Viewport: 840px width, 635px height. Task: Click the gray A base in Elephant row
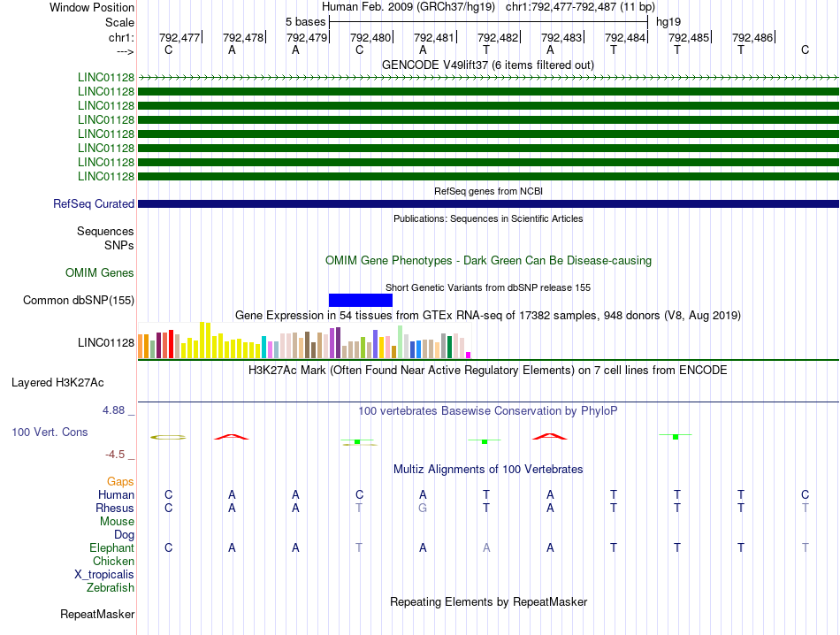(486, 547)
